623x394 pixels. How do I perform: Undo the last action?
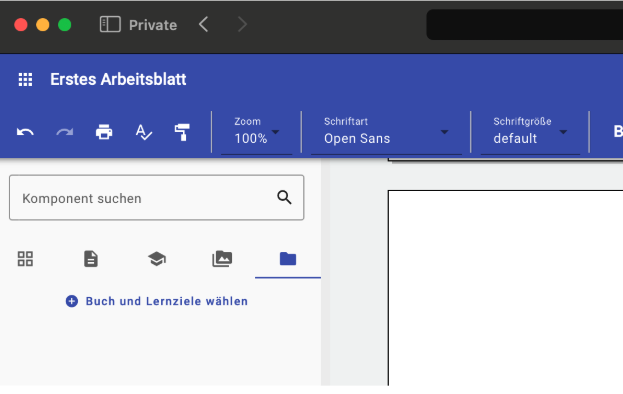[25, 132]
